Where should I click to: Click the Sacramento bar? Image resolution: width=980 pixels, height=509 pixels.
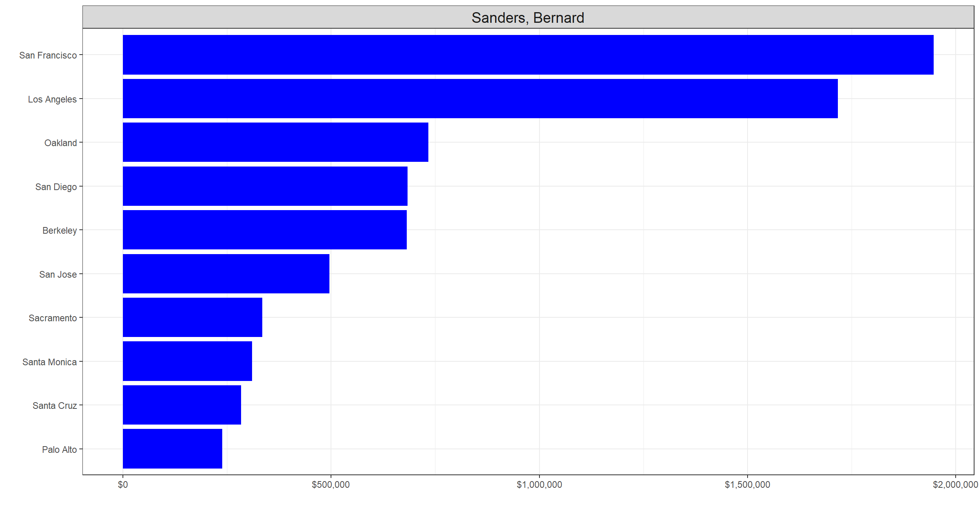point(192,317)
